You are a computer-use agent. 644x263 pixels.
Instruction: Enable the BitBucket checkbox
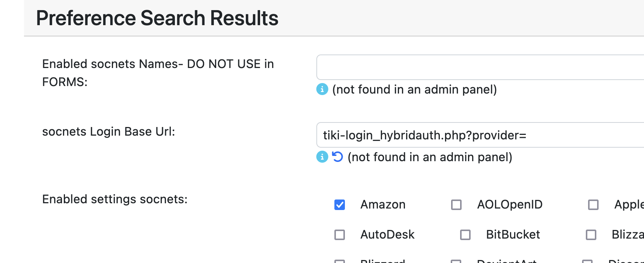[465, 235]
